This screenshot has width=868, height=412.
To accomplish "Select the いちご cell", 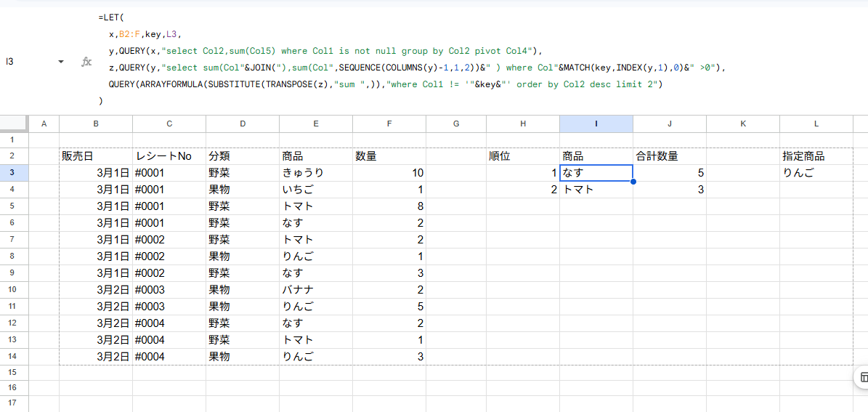I will coord(316,190).
